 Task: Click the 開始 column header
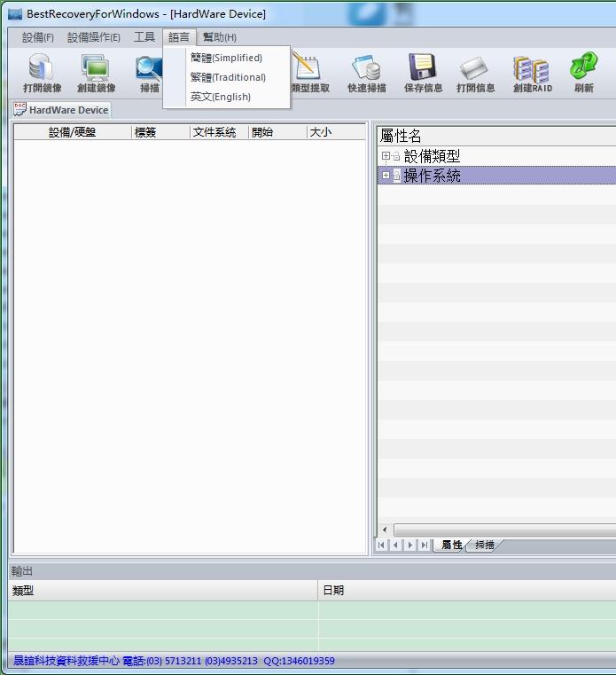coord(277,132)
